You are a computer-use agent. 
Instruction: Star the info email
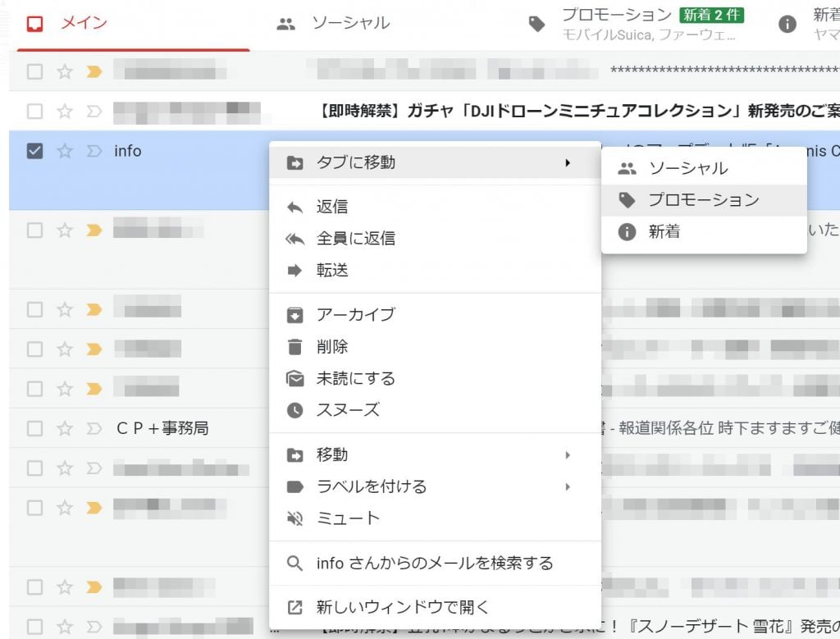click(x=65, y=151)
